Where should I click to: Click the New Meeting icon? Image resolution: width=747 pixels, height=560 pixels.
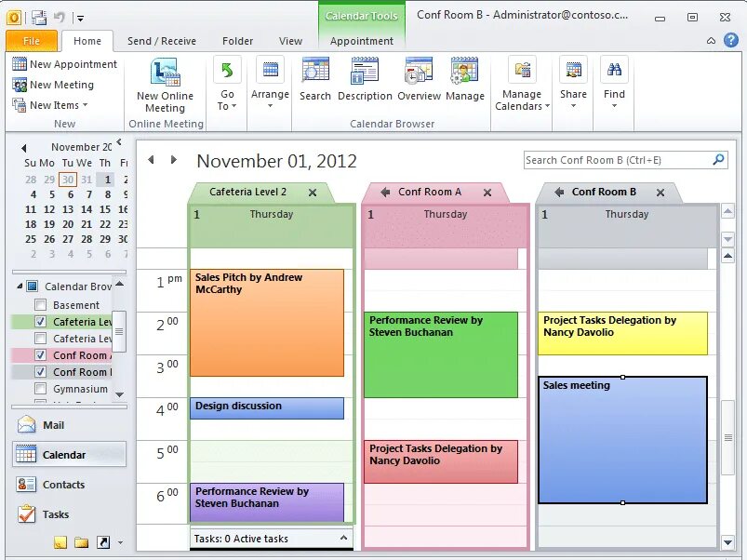click(x=20, y=85)
